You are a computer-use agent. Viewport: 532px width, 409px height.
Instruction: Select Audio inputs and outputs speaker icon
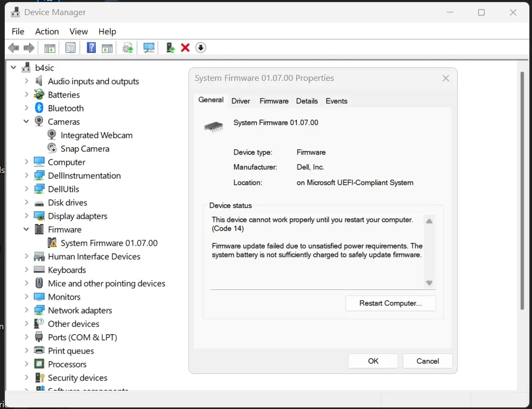(39, 81)
